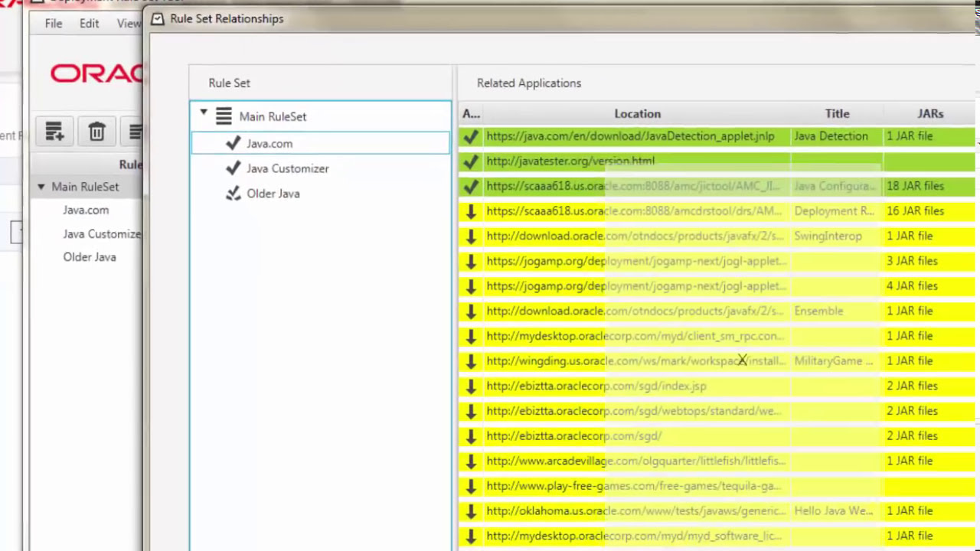Screen dimensions: 980x551
Task: Click the Deployment R... title cell
Action: click(834, 211)
